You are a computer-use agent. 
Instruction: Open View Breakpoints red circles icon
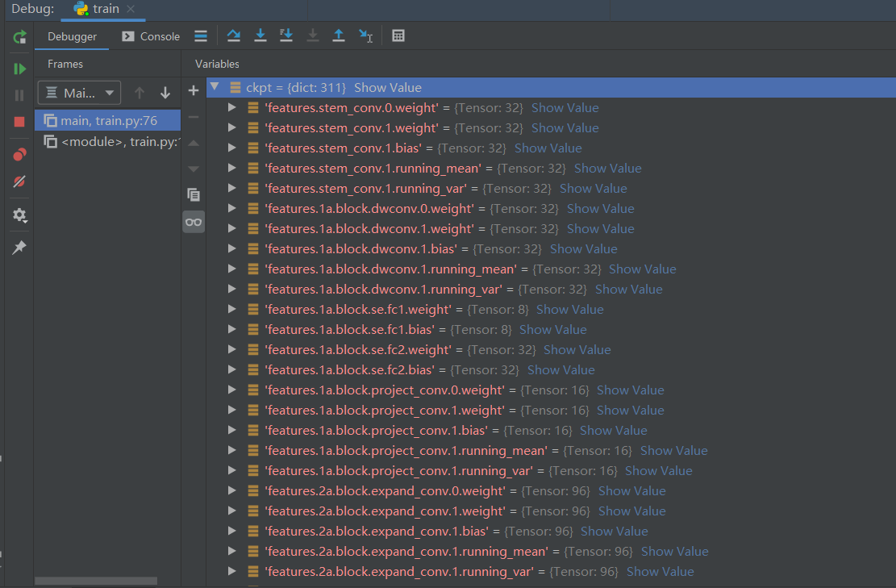click(x=19, y=154)
